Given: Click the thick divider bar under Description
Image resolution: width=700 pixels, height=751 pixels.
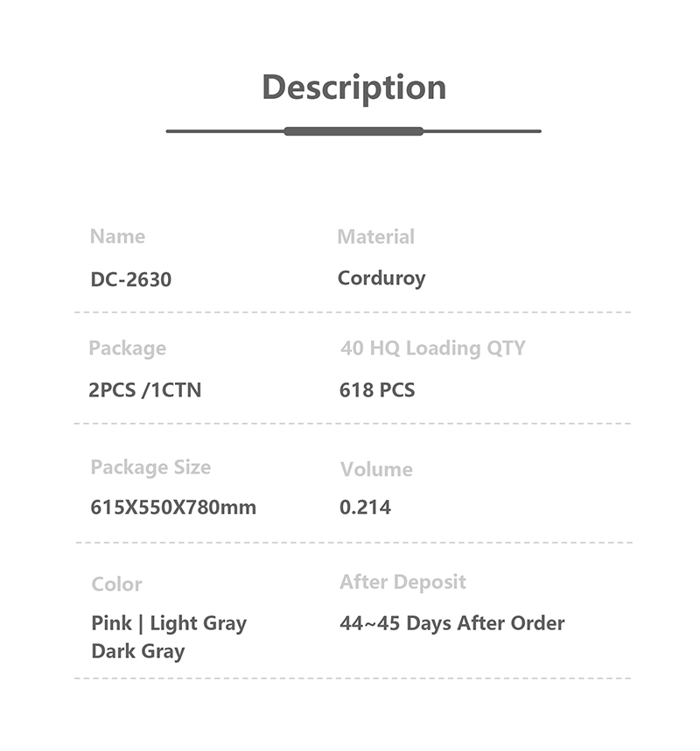Looking at the screenshot, I should [x=353, y=131].
